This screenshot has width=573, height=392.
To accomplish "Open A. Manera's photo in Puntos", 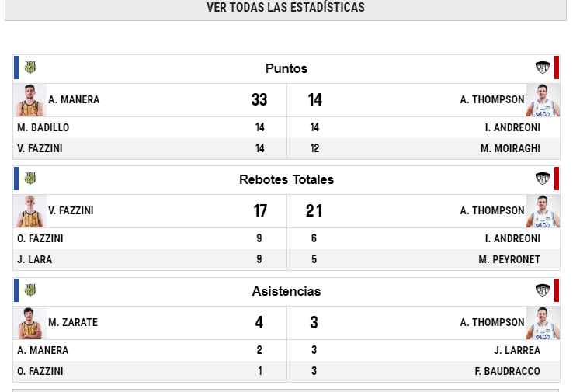I will 30,100.
